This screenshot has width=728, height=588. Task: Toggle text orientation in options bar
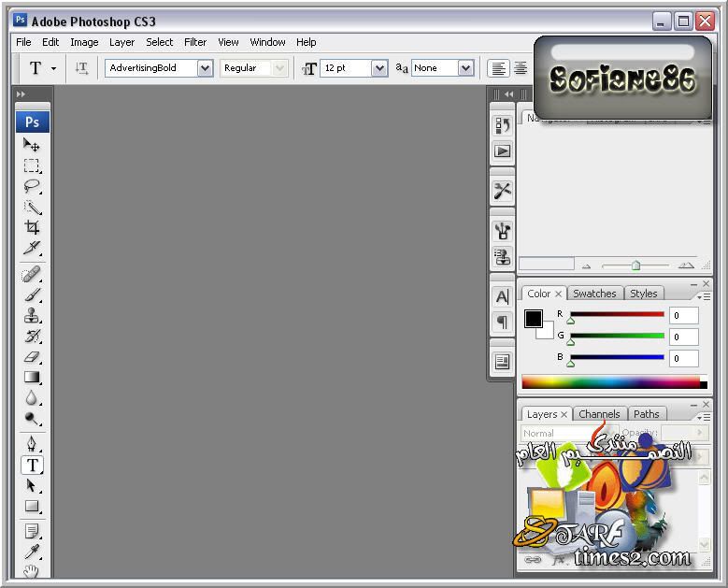coord(81,68)
